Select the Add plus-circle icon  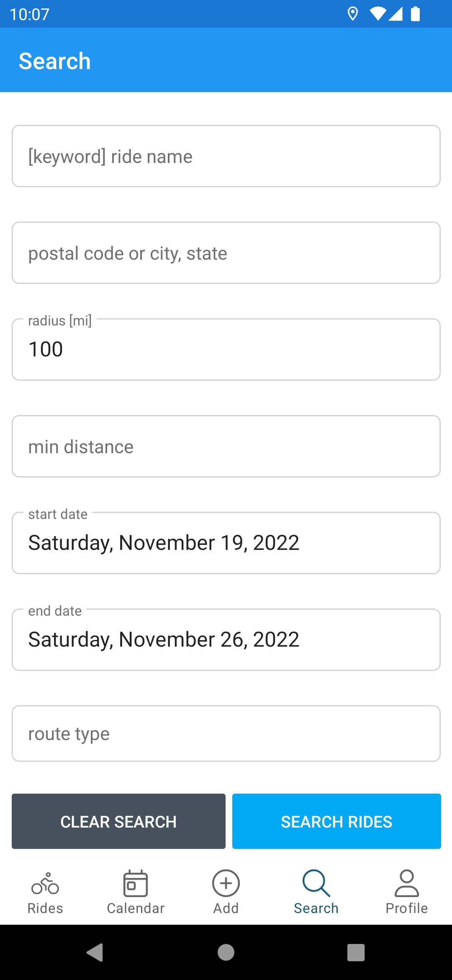click(226, 883)
